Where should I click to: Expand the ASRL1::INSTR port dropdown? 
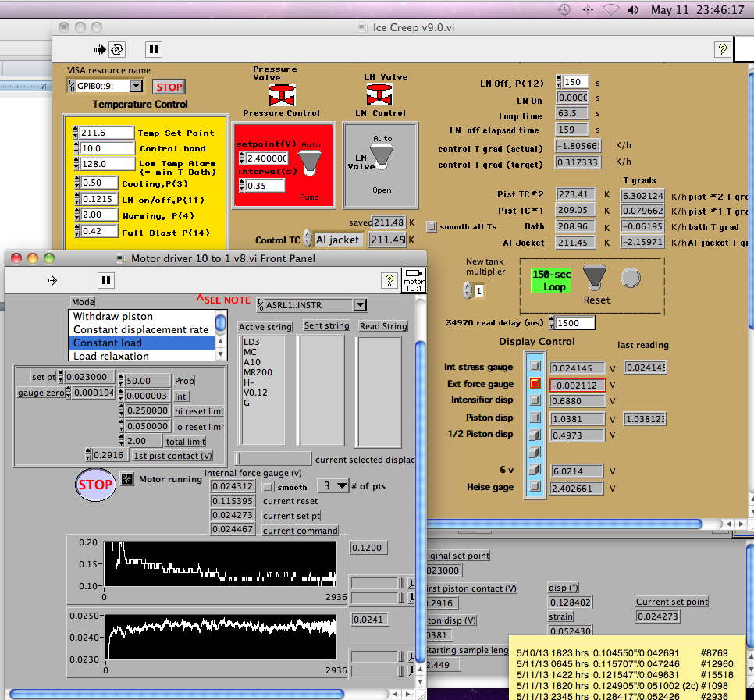click(359, 305)
